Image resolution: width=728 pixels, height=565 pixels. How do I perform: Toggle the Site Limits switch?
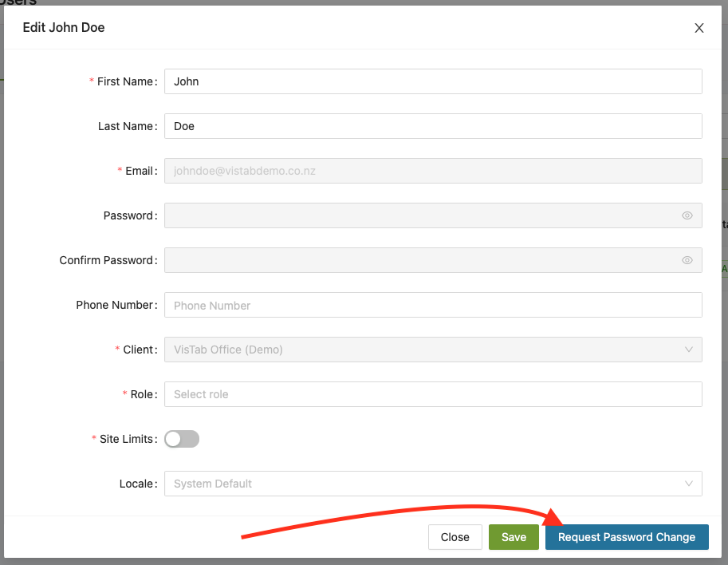point(182,439)
